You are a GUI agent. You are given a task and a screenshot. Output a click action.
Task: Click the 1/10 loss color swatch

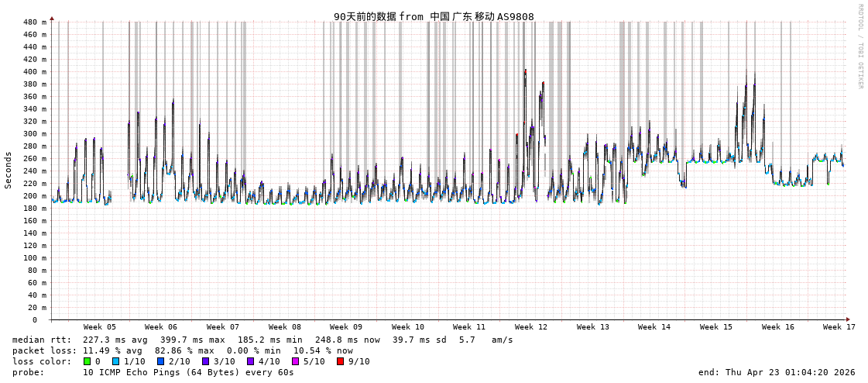116,361
